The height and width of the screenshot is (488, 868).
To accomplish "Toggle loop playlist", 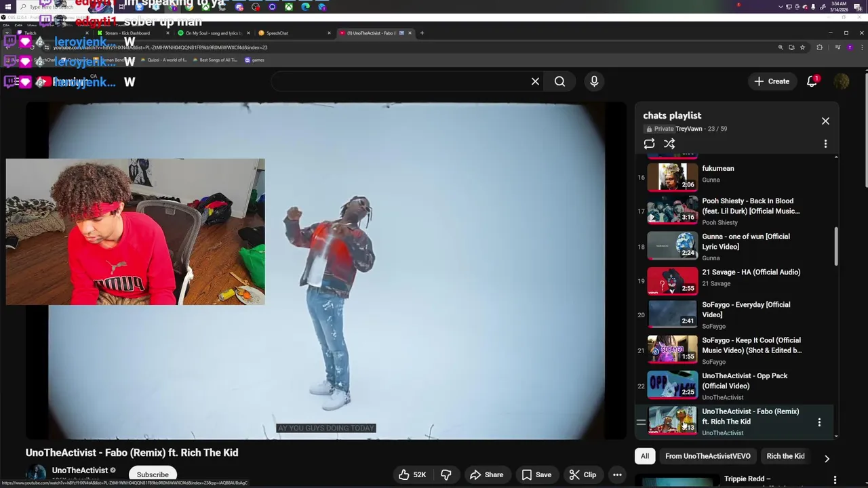I will (x=649, y=144).
